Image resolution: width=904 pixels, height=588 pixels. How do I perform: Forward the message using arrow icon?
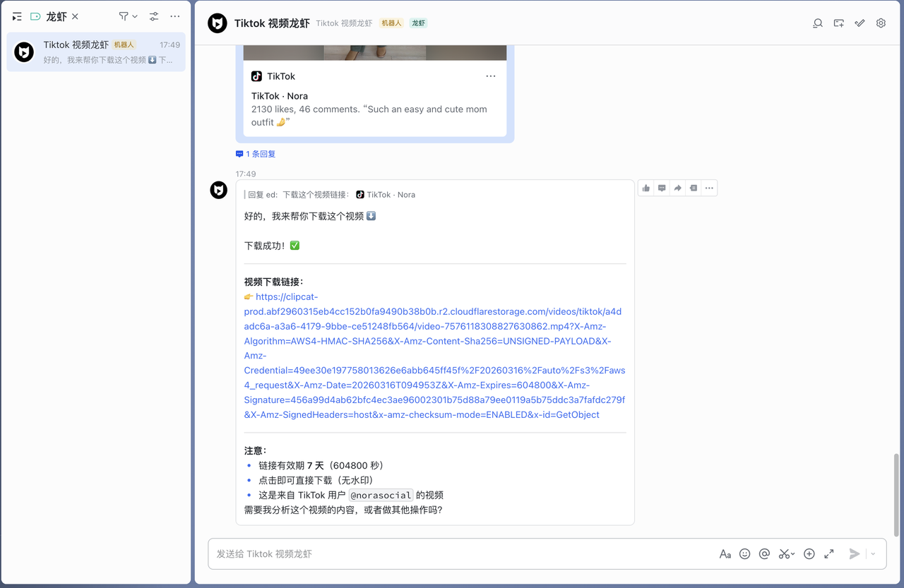[x=678, y=188]
